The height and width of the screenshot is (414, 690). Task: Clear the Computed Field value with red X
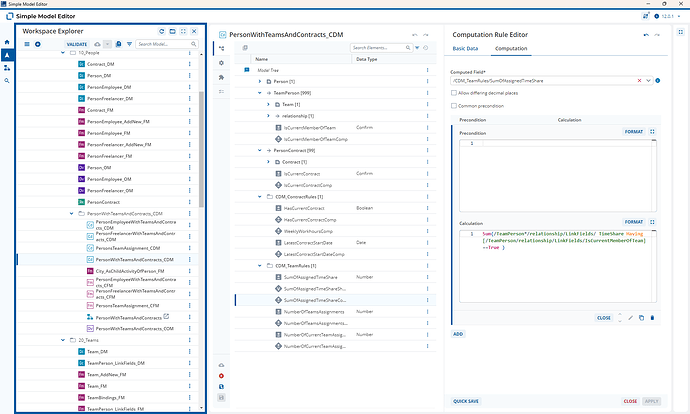click(639, 81)
